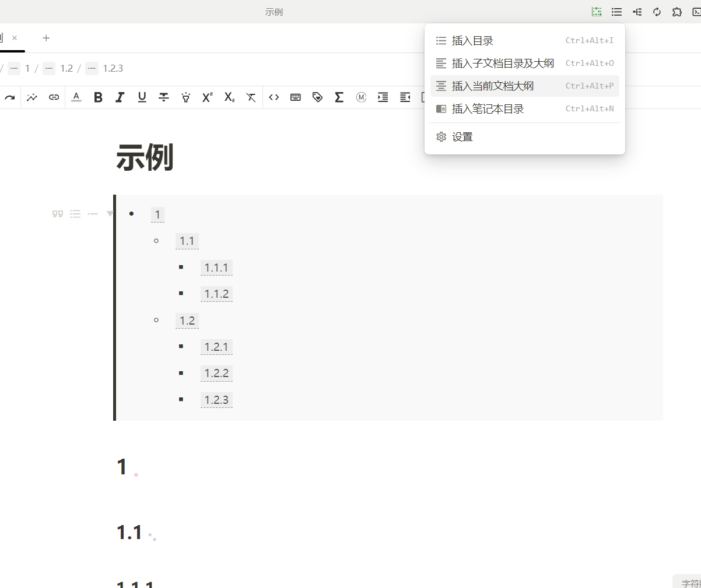Click the list icon in the top bar
Screen dimensions: 701x588
coord(616,12)
